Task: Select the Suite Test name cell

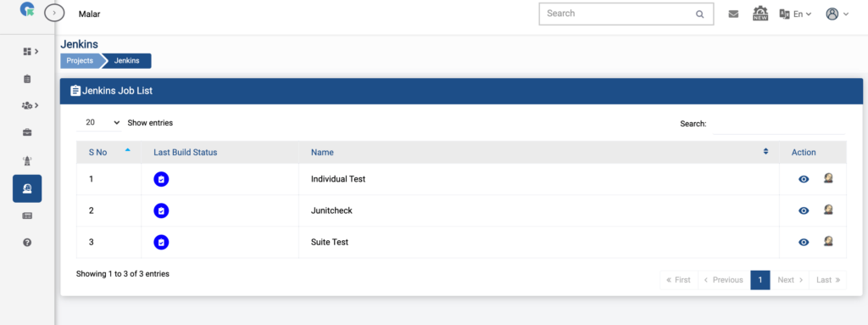Action: point(539,243)
